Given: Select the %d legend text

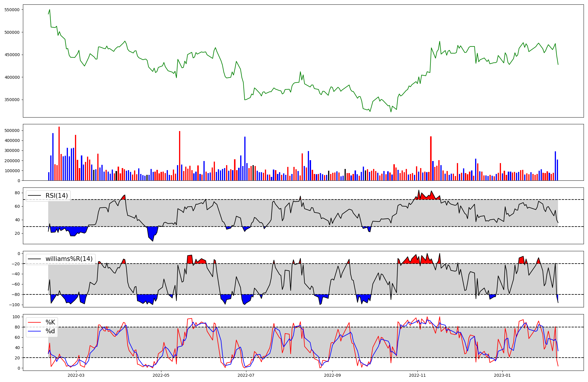Looking at the screenshot, I should click(50, 331).
